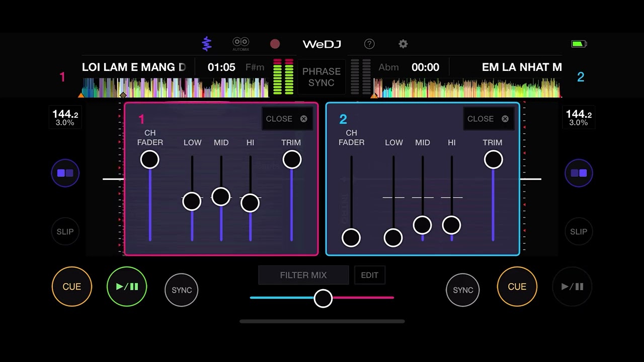The width and height of the screenshot is (644, 362).
Task: Tap the Cue button on deck 1
Action: (x=72, y=287)
